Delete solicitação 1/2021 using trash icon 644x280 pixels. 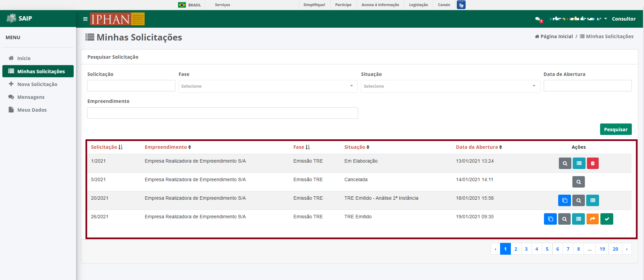point(593,163)
